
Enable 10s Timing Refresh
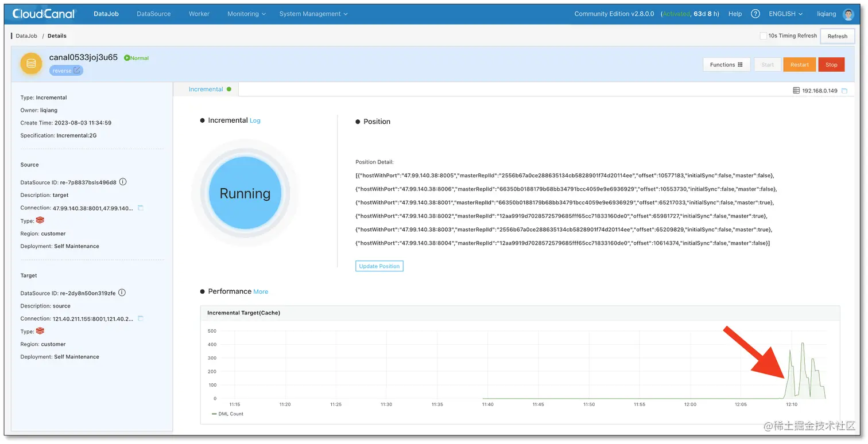click(x=764, y=35)
